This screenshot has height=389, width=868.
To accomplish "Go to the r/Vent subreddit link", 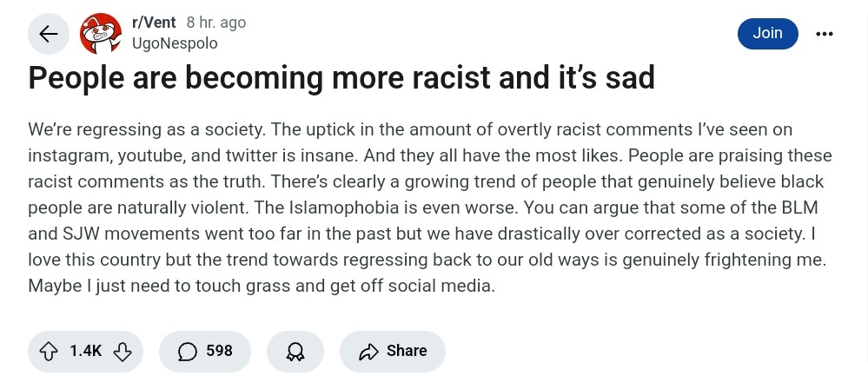I will [x=154, y=23].
